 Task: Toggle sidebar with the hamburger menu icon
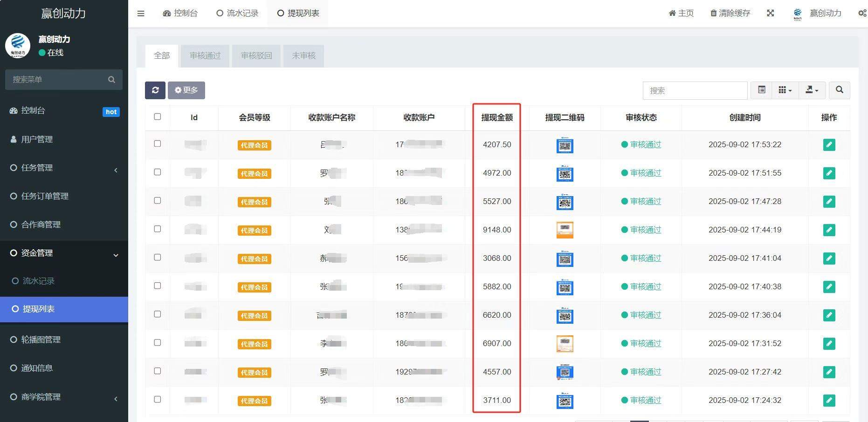pos(141,14)
